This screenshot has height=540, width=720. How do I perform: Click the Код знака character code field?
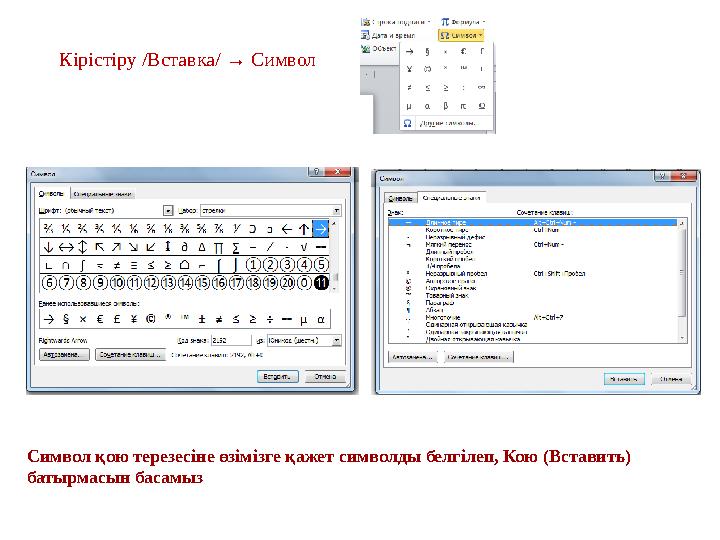coord(231,340)
